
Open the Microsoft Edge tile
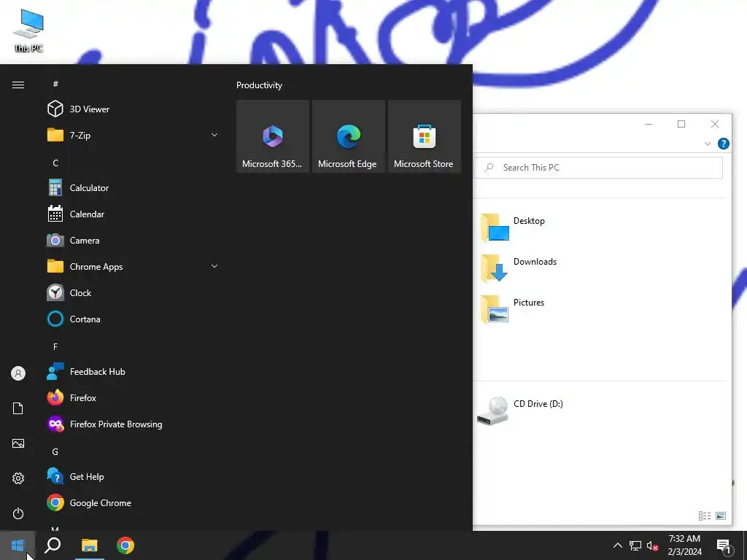348,136
